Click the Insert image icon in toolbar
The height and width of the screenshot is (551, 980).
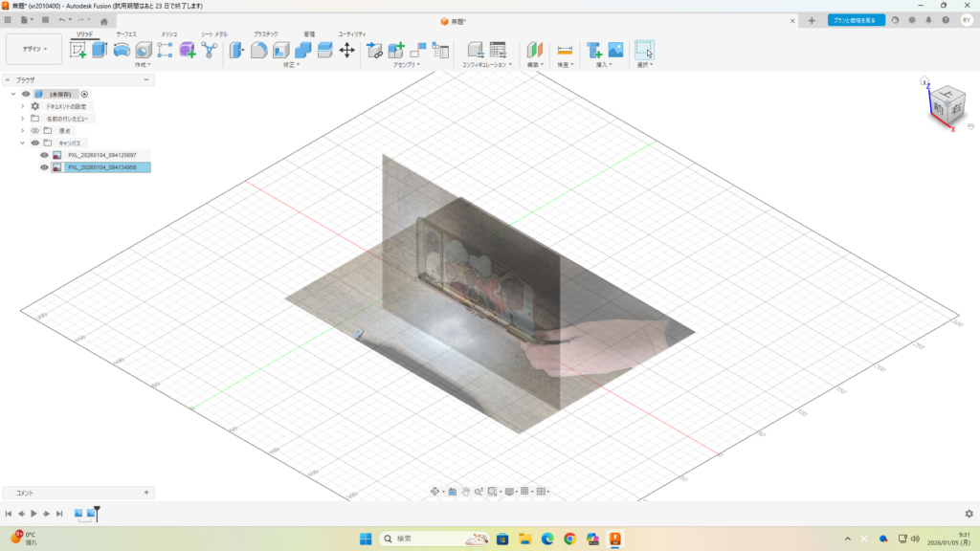(615, 50)
